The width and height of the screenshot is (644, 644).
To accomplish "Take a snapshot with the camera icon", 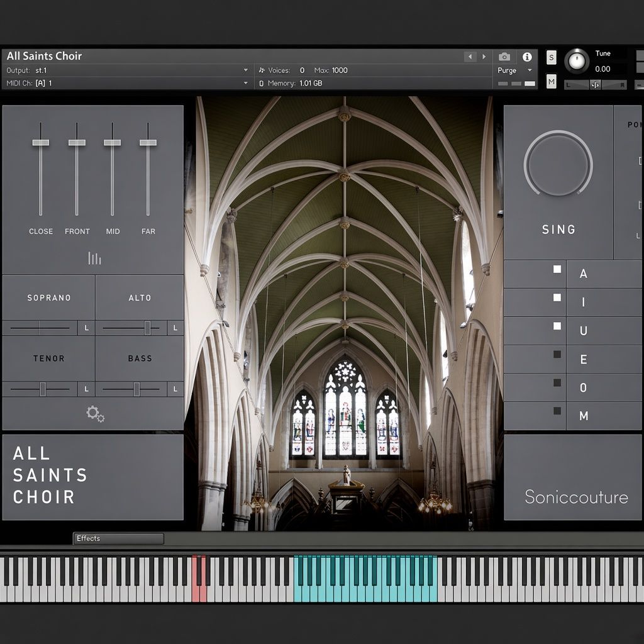I will pos(504,57).
